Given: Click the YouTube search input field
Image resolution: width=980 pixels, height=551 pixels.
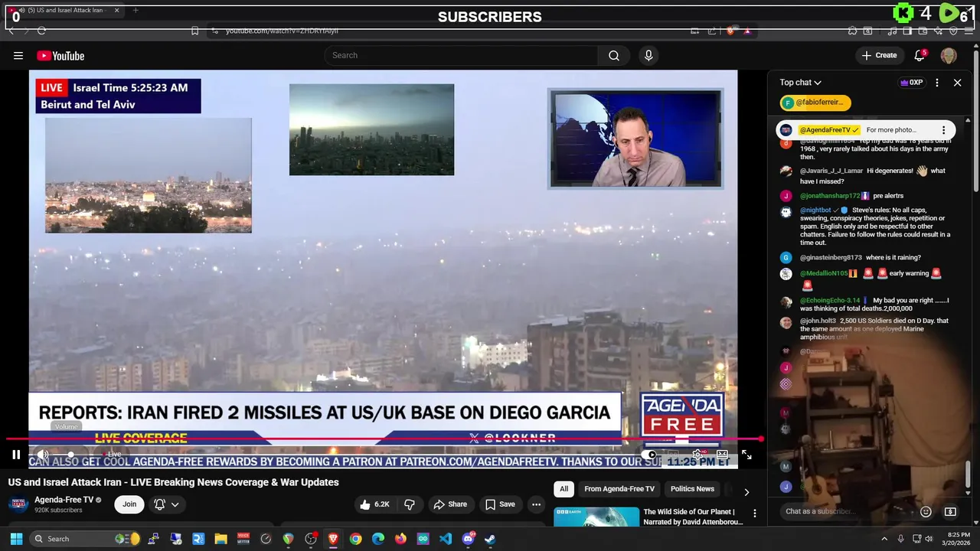Looking at the screenshot, I should point(461,55).
